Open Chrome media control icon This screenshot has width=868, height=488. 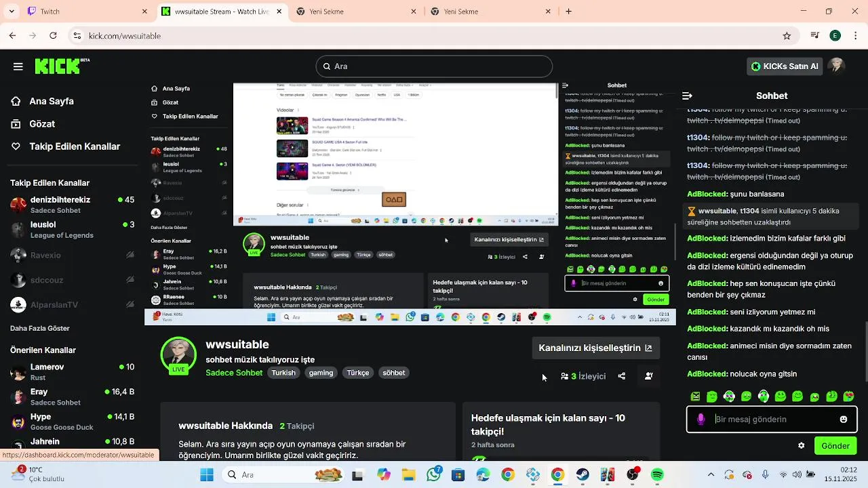point(814,36)
